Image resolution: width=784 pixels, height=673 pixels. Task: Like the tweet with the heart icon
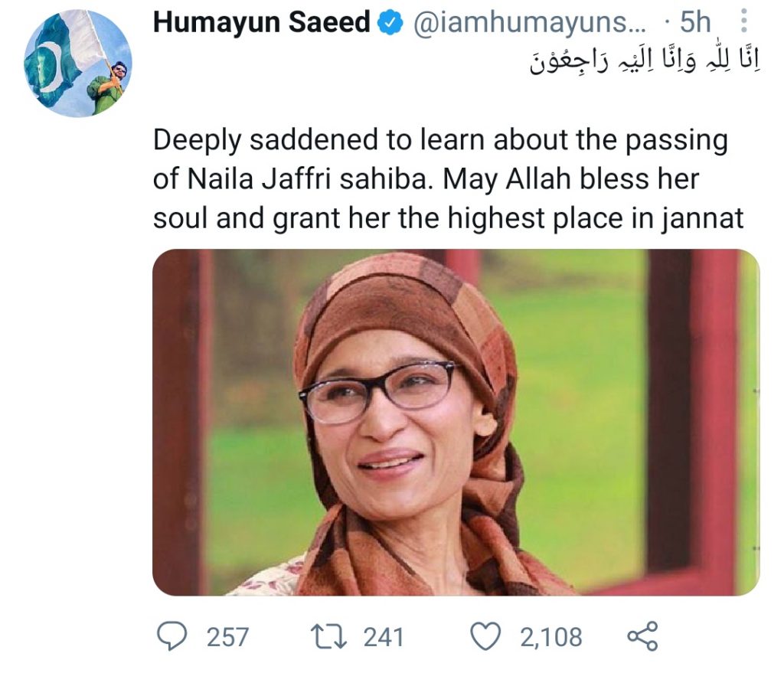coord(485,636)
